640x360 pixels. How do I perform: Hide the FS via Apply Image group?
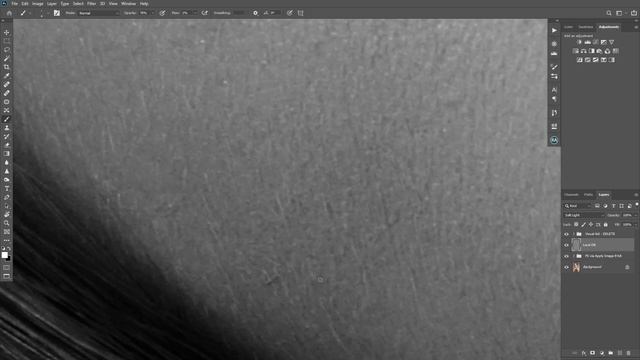pos(567,256)
